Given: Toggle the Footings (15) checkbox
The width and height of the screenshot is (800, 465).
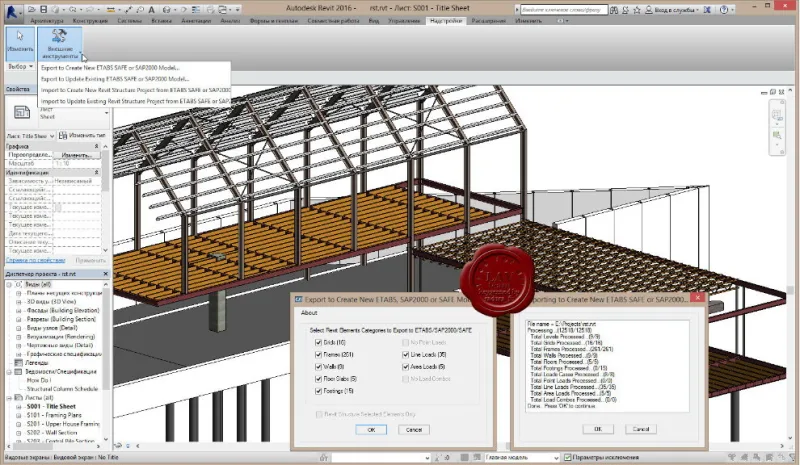Looking at the screenshot, I should click(318, 391).
